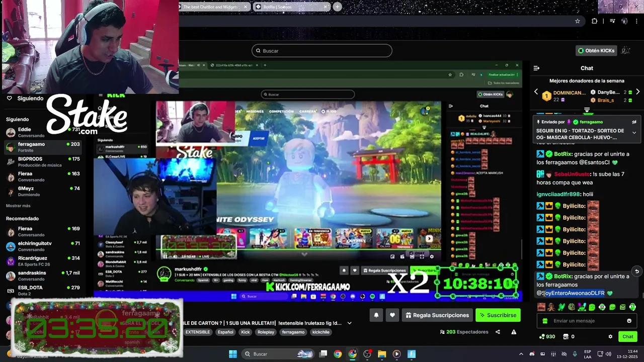The width and height of the screenshot is (644, 362).
Task: Toggle stream notifications bell
Action: click(x=376, y=315)
